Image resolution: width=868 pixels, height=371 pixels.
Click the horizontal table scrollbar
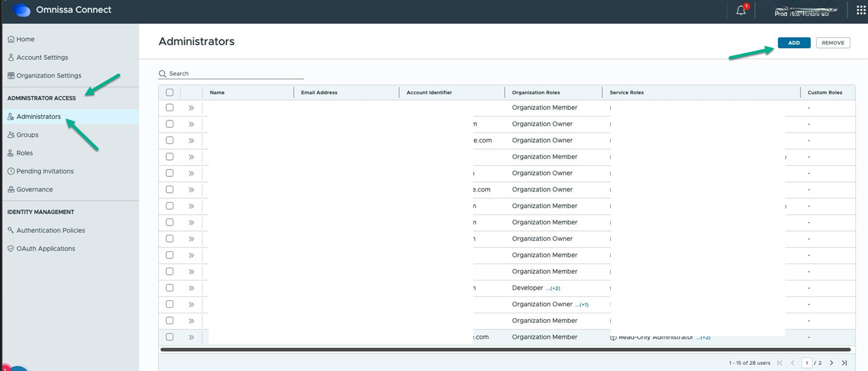[505, 350]
